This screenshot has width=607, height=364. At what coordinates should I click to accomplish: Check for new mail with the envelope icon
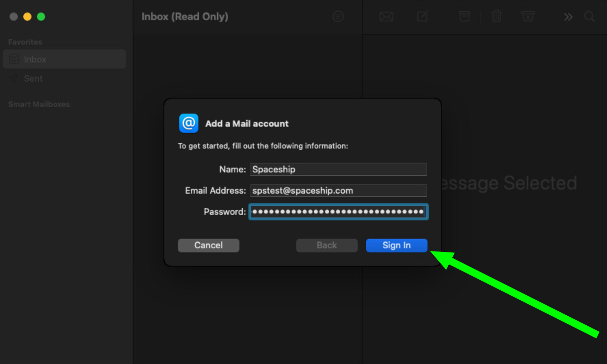(386, 16)
